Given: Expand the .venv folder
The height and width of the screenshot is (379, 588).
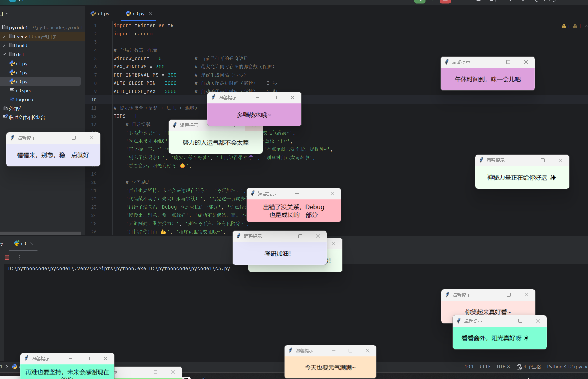Looking at the screenshot, I should pyautogui.click(x=4, y=36).
